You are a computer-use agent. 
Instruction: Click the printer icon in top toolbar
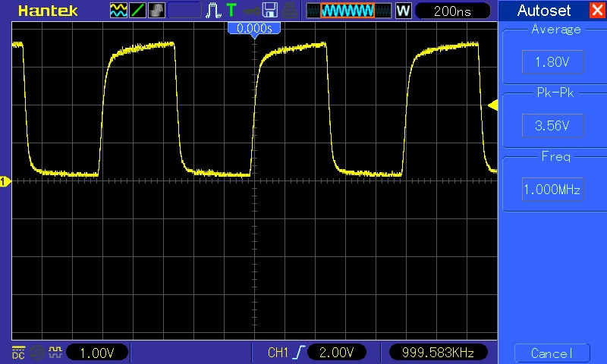click(x=290, y=11)
